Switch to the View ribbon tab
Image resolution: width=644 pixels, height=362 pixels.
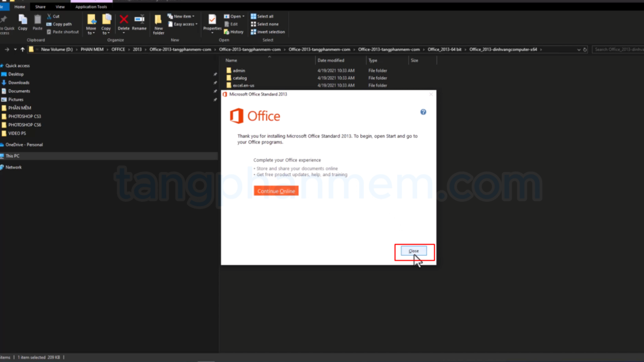click(60, 6)
